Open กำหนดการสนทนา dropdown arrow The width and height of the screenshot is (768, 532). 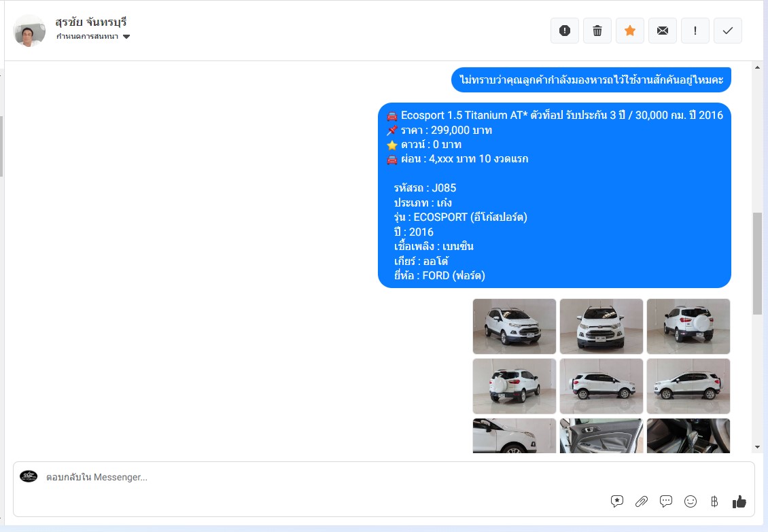pyautogui.click(x=126, y=37)
